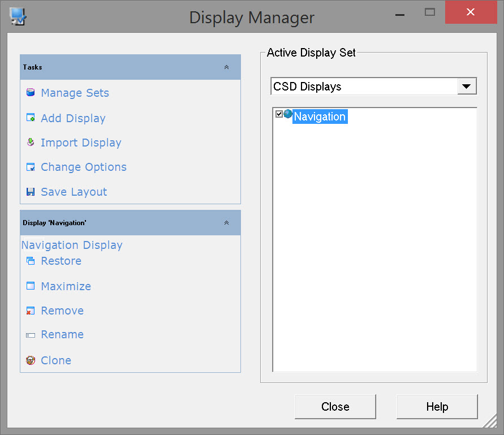Click the Rename link
This screenshot has width=504, height=435.
point(62,334)
